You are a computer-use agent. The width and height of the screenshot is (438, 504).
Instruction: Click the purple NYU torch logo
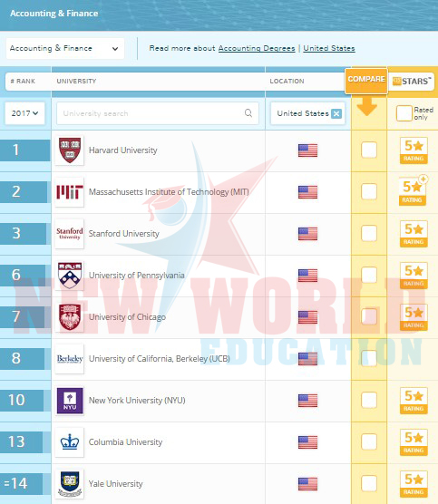(70, 401)
